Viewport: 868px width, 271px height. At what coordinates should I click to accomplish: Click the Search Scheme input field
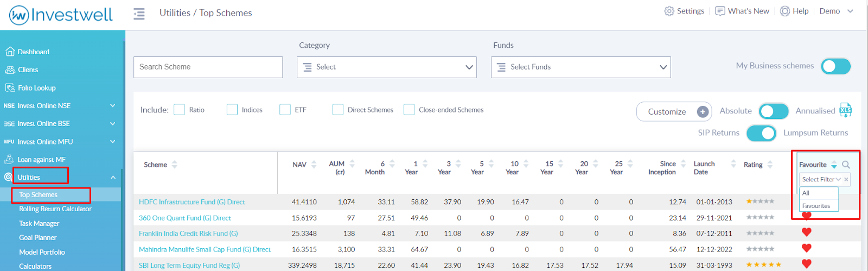tap(208, 67)
